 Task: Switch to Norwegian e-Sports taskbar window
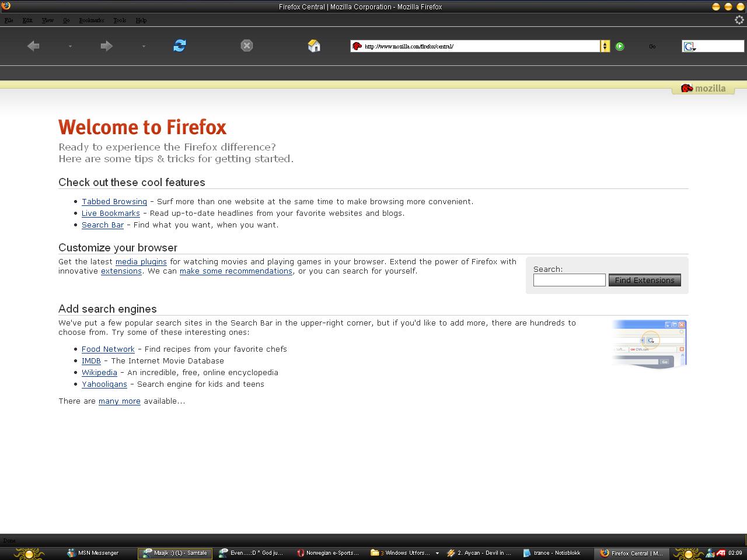coord(328,553)
